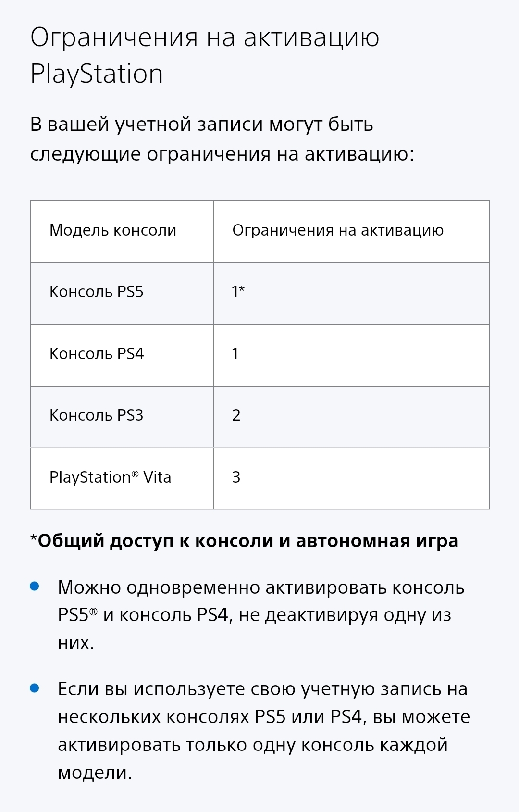The height and width of the screenshot is (812, 519).
Task: Click the blue bullet before 'Можно одновременно'
Action: (35, 587)
